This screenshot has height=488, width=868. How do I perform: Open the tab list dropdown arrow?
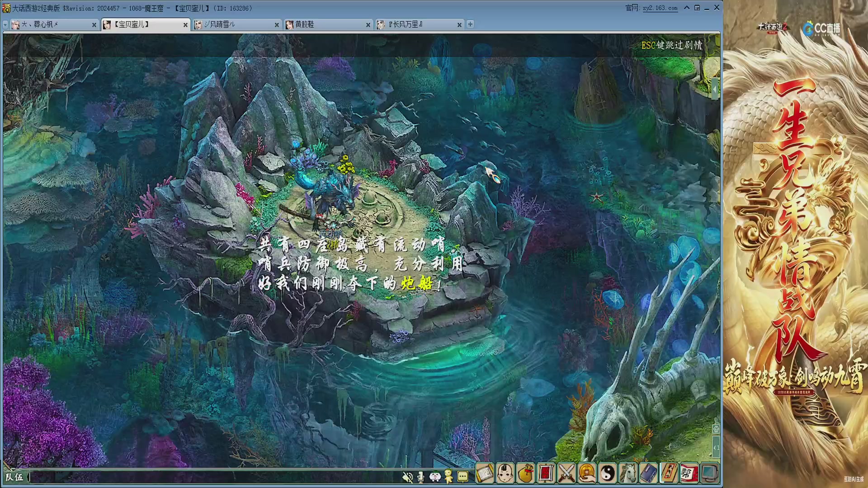click(5, 24)
